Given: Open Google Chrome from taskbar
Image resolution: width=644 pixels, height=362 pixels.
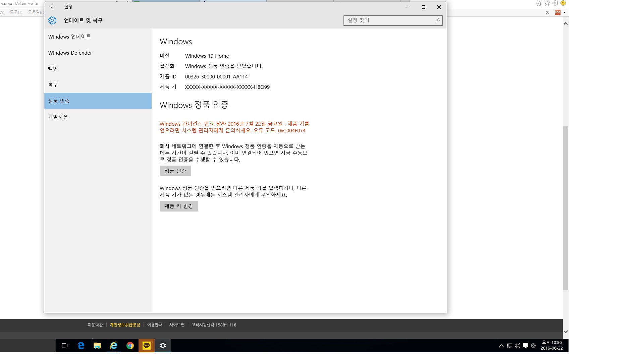Looking at the screenshot, I should (x=130, y=346).
